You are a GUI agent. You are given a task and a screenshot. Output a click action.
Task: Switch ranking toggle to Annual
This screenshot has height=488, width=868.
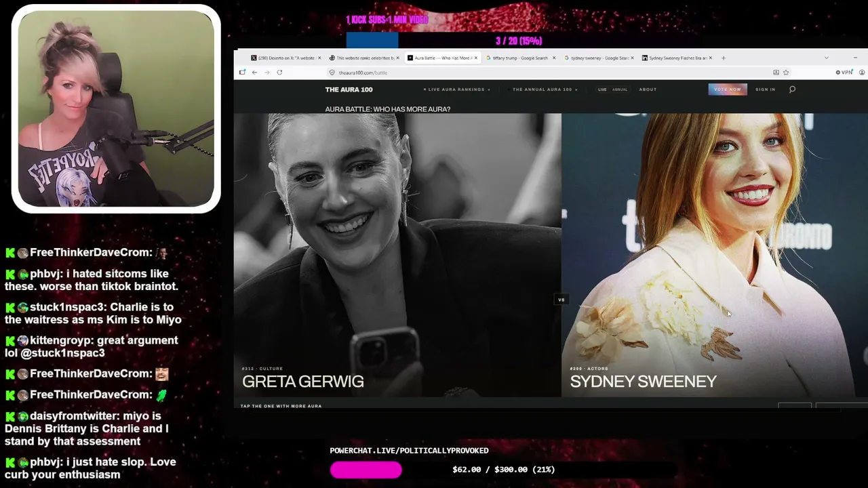(620, 89)
